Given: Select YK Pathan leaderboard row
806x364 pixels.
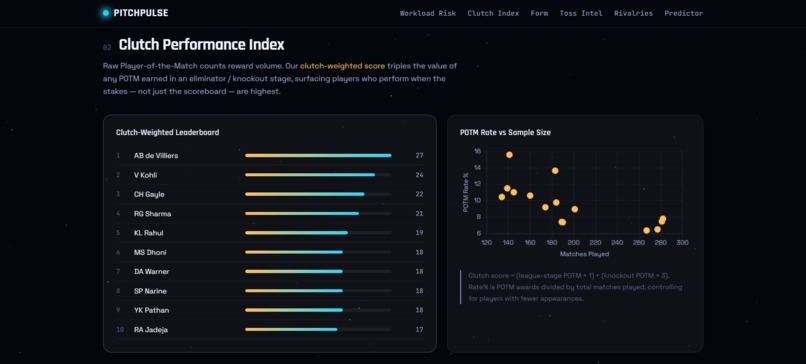Looking at the screenshot, I should [x=269, y=310].
